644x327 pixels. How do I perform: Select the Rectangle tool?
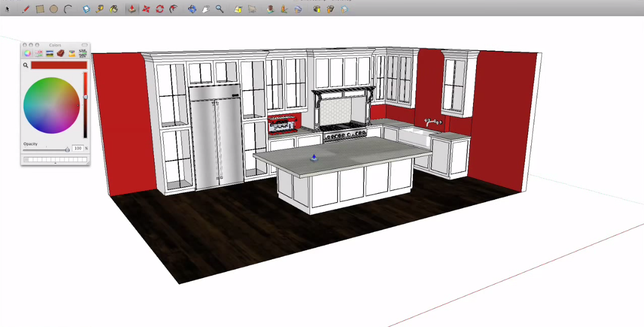(x=40, y=8)
